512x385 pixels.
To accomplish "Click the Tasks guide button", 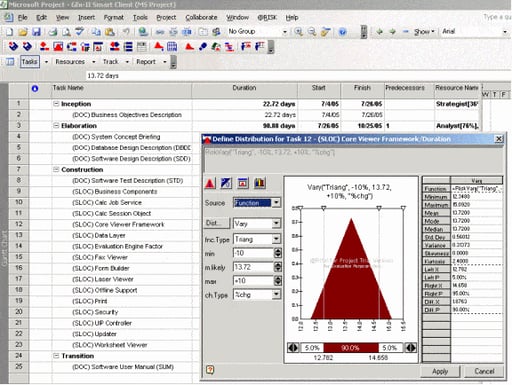I will [30, 62].
